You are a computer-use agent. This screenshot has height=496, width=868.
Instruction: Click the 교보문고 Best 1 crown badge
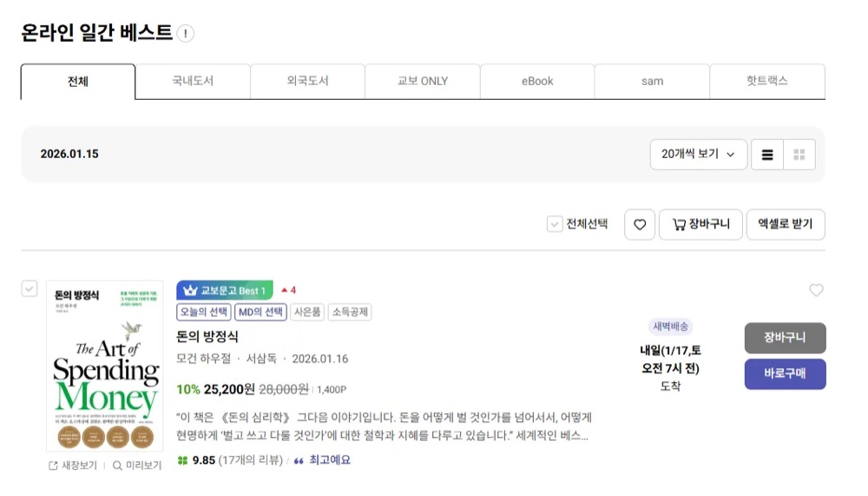coord(225,290)
